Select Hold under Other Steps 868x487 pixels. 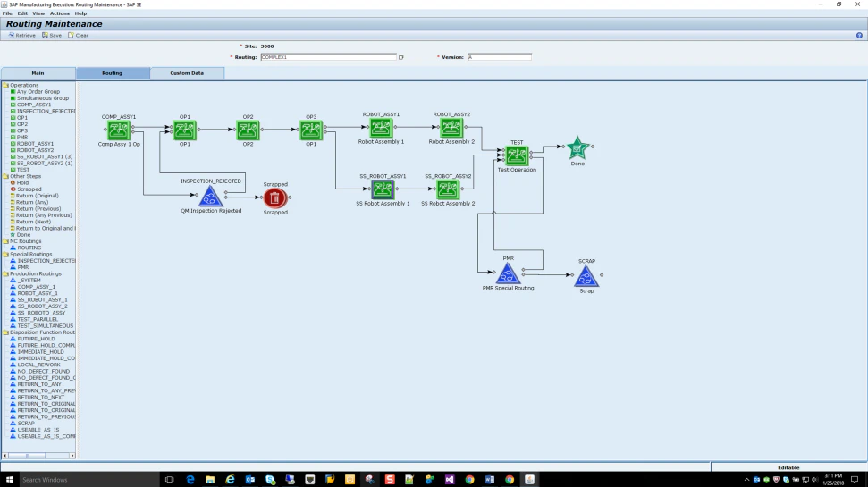tap(22, 182)
